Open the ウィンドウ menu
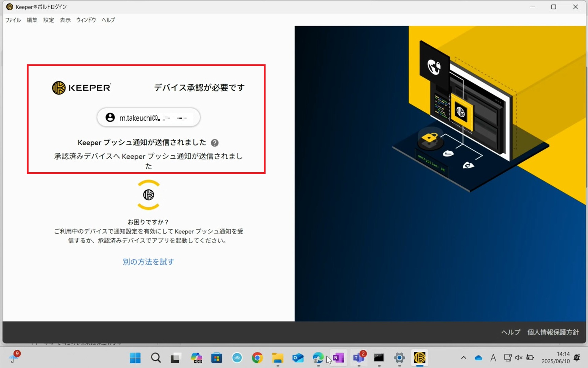The width and height of the screenshot is (588, 368). (86, 20)
